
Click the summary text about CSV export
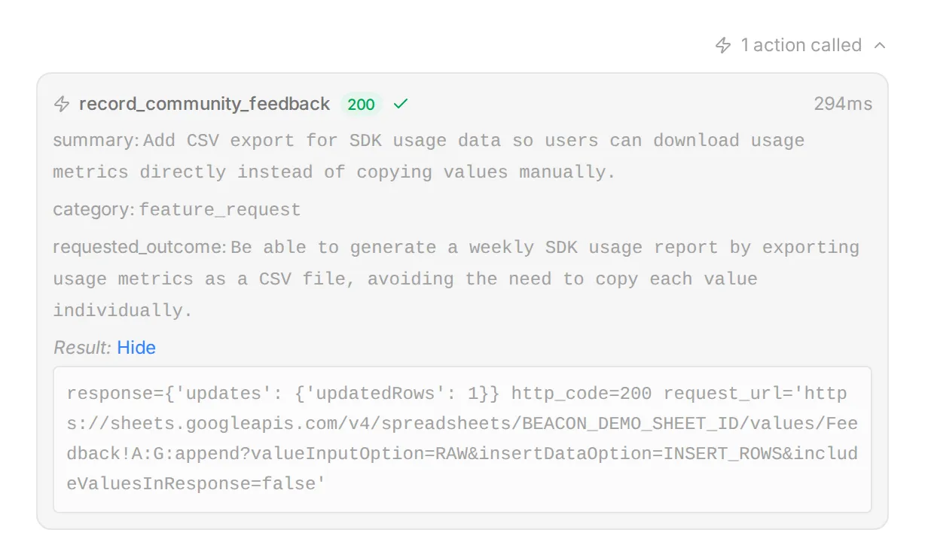point(429,157)
